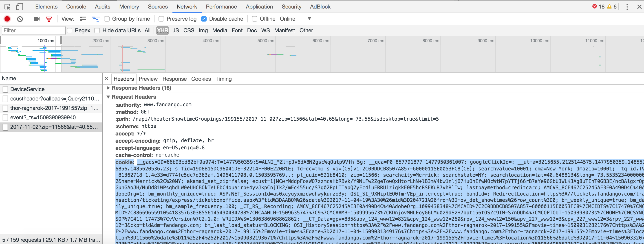Open the DevTools three-dot menu
This screenshot has width=644, height=244.
coord(627,7)
